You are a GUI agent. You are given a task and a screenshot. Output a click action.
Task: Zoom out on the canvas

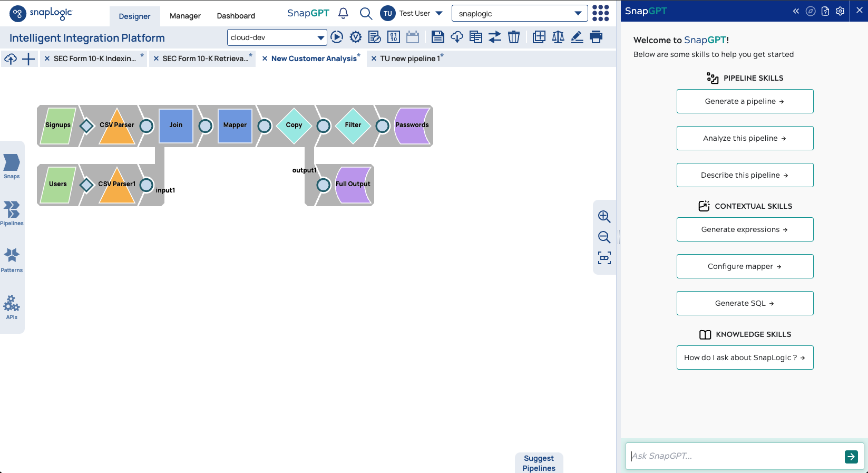pyautogui.click(x=604, y=237)
